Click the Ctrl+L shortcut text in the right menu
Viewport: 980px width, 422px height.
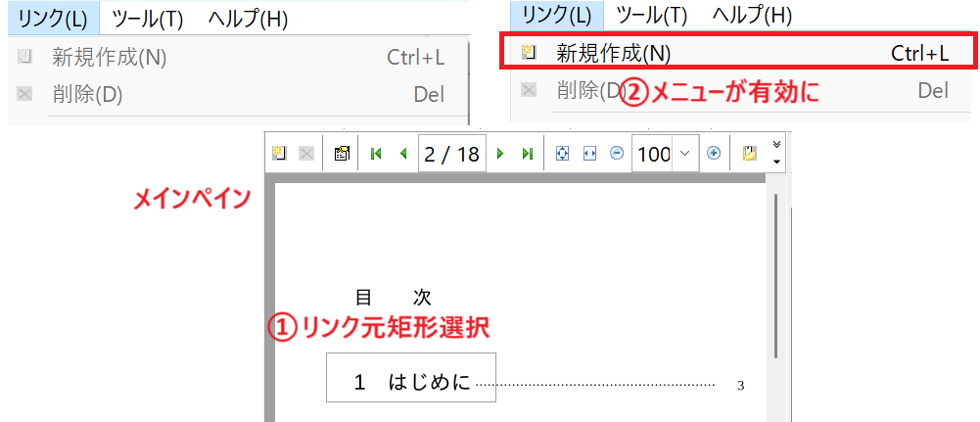(920, 53)
